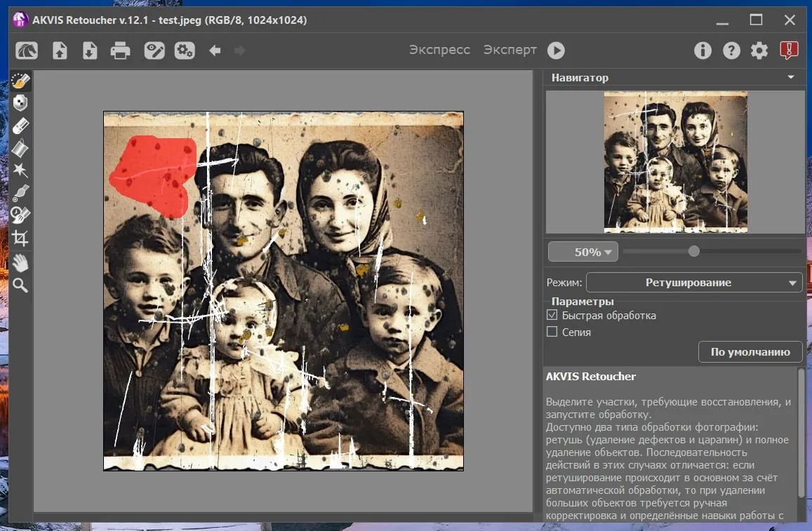The image size is (812, 531).
Task: Run processing with the play button
Action: click(557, 50)
